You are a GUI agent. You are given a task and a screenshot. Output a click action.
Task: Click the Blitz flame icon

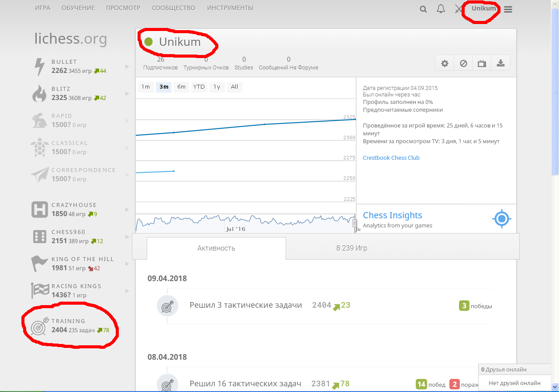pos(40,94)
